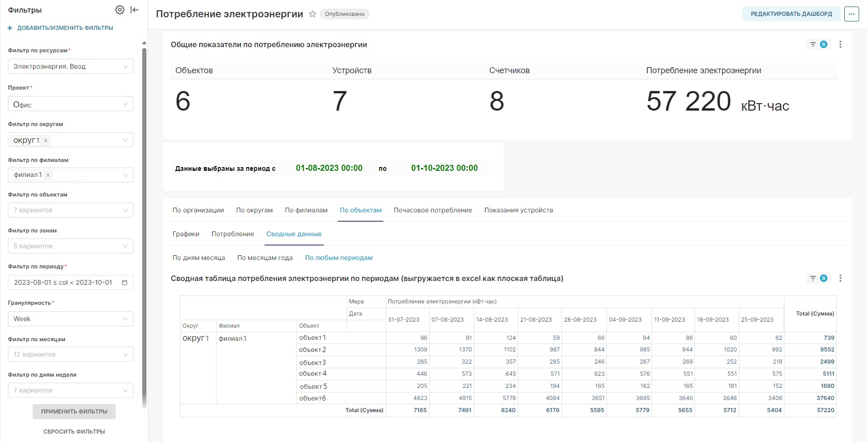Image resolution: width=868 pixels, height=442 pixels.
Task: Open the filter settings gear icon
Action: click(120, 10)
